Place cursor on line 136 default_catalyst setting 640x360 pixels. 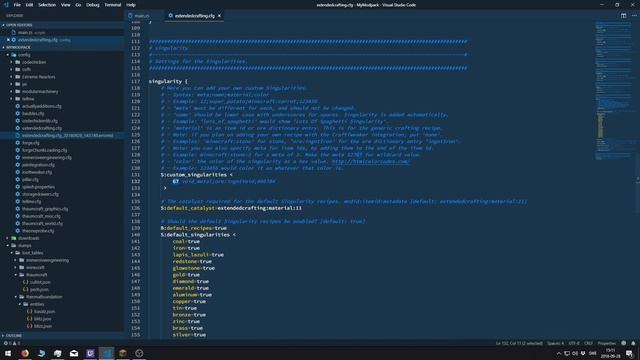pos(231,208)
